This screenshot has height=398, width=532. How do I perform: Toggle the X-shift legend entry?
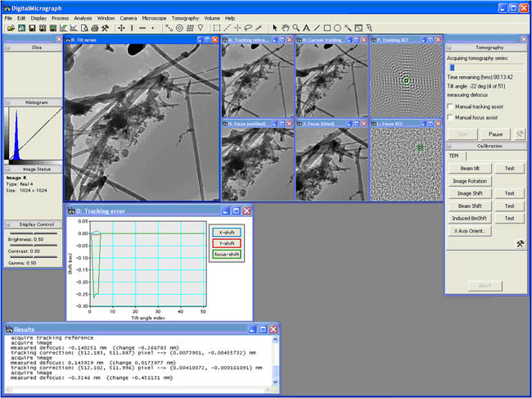pyautogui.click(x=227, y=233)
